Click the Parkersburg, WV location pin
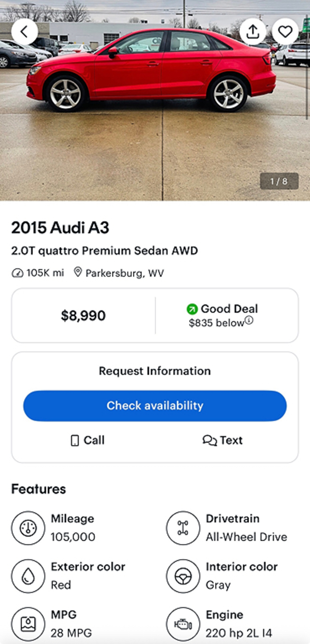 78,272
